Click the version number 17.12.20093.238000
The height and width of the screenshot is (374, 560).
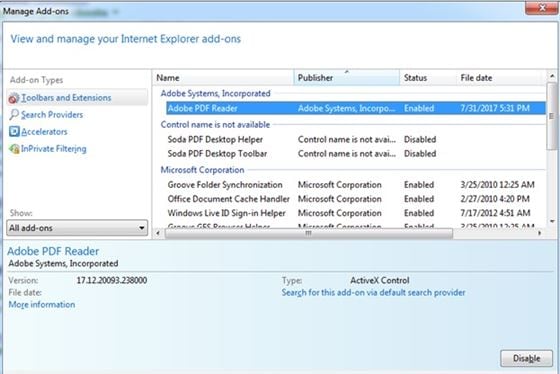pyautogui.click(x=112, y=280)
